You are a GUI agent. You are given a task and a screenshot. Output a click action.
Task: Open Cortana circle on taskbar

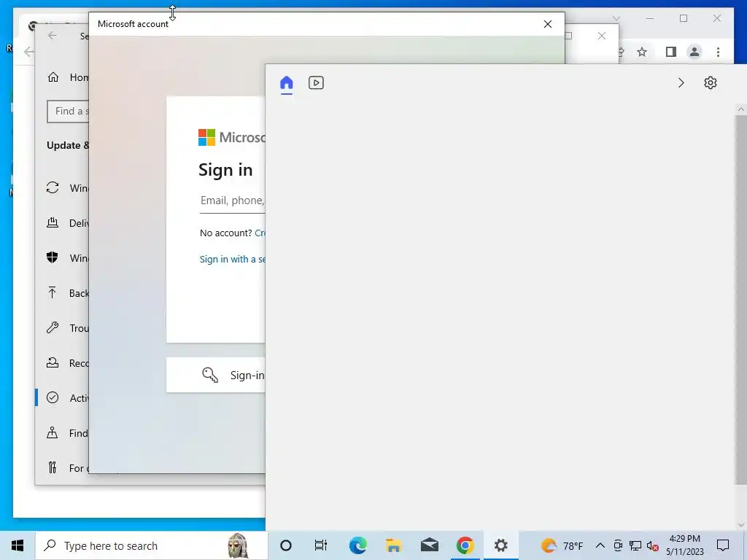286,545
